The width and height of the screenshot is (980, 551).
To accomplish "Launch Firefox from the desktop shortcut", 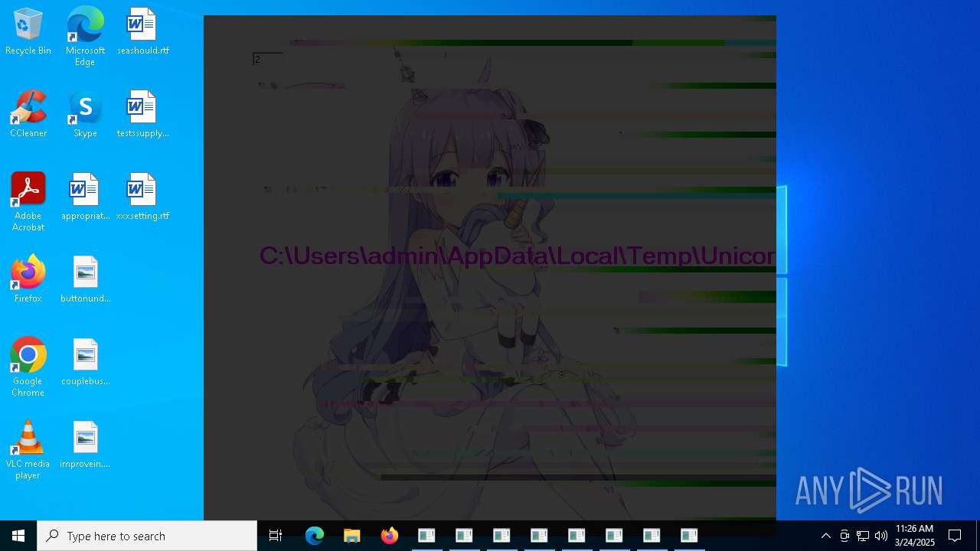I will coord(28,280).
